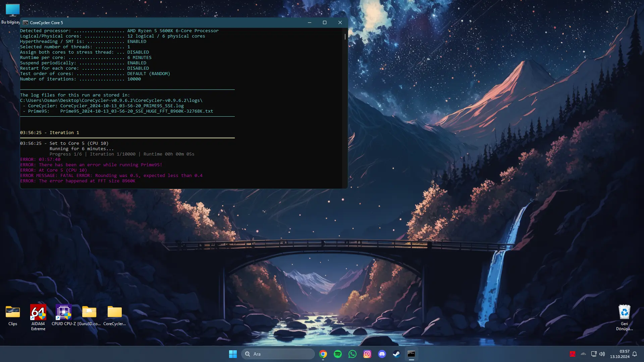Open Discord from taskbar

point(382,354)
